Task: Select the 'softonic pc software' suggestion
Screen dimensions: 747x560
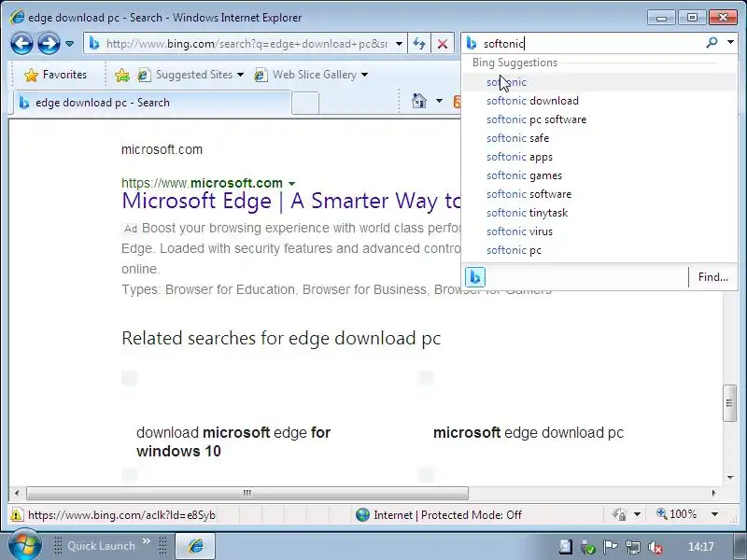Action: tap(599, 119)
